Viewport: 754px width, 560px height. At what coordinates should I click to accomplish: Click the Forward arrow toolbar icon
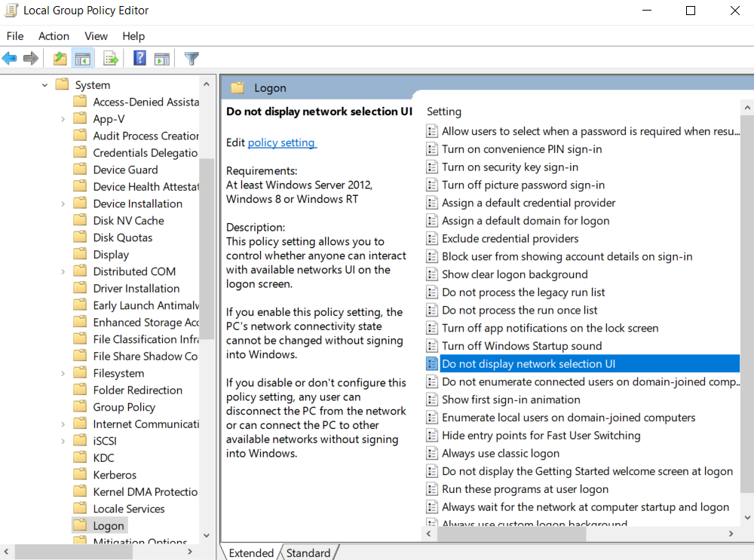click(31, 58)
